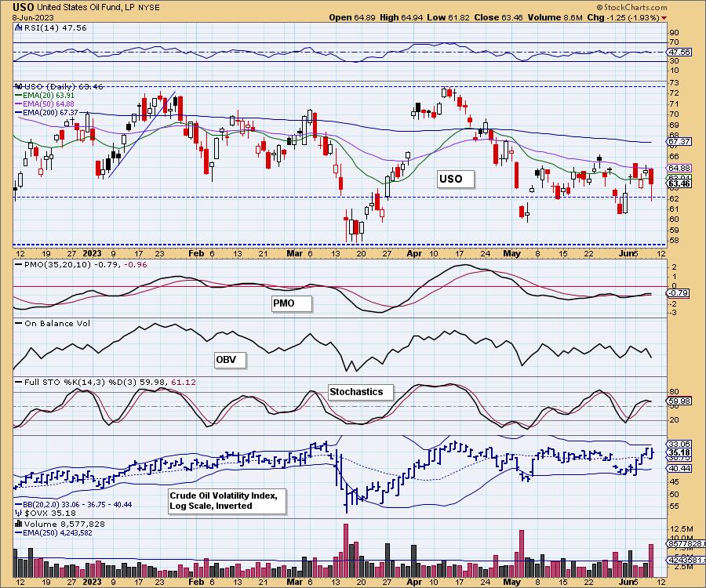Click the 63.46 price tag on right axis
706x588 pixels.
(679, 183)
